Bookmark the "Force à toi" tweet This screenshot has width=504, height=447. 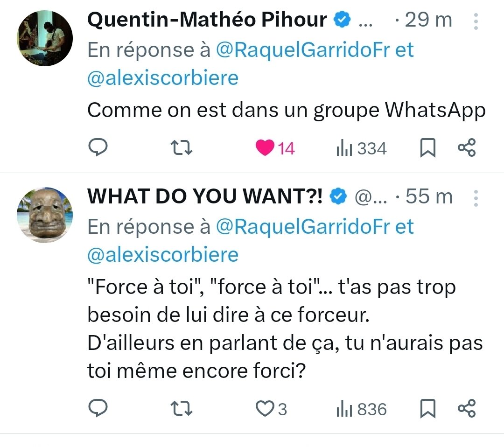(x=428, y=408)
